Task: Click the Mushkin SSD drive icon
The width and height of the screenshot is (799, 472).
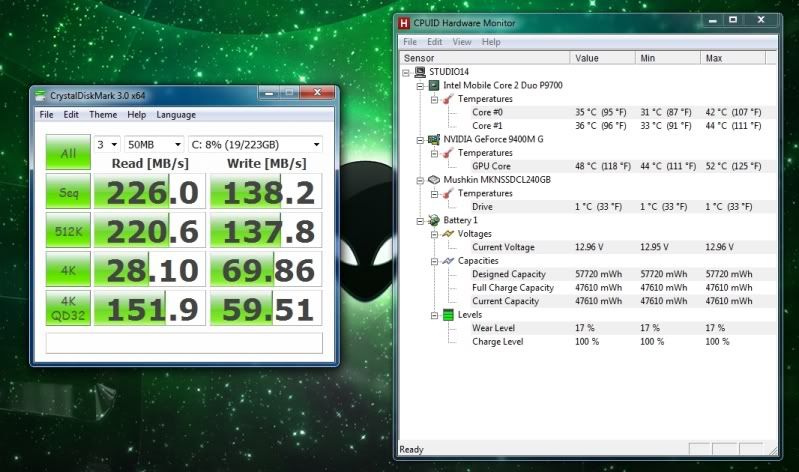Action: [x=435, y=180]
